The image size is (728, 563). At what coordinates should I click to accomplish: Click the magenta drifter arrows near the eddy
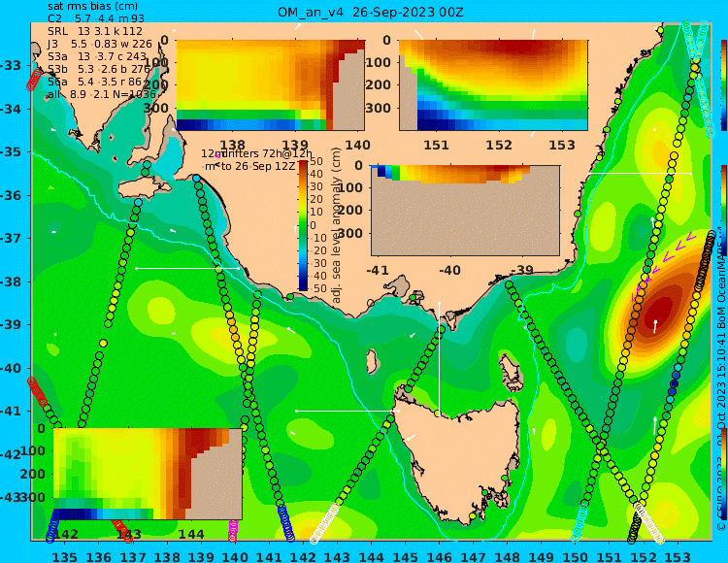click(664, 265)
